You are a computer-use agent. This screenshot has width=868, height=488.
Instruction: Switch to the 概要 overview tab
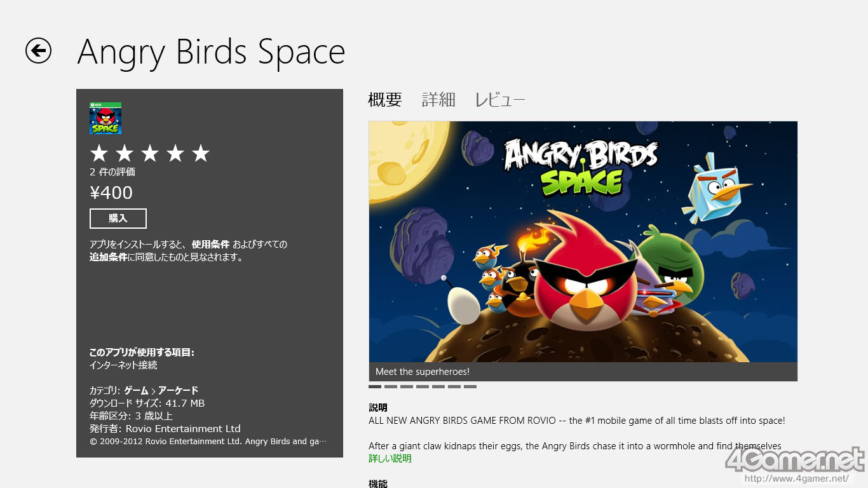pyautogui.click(x=385, y=100)
